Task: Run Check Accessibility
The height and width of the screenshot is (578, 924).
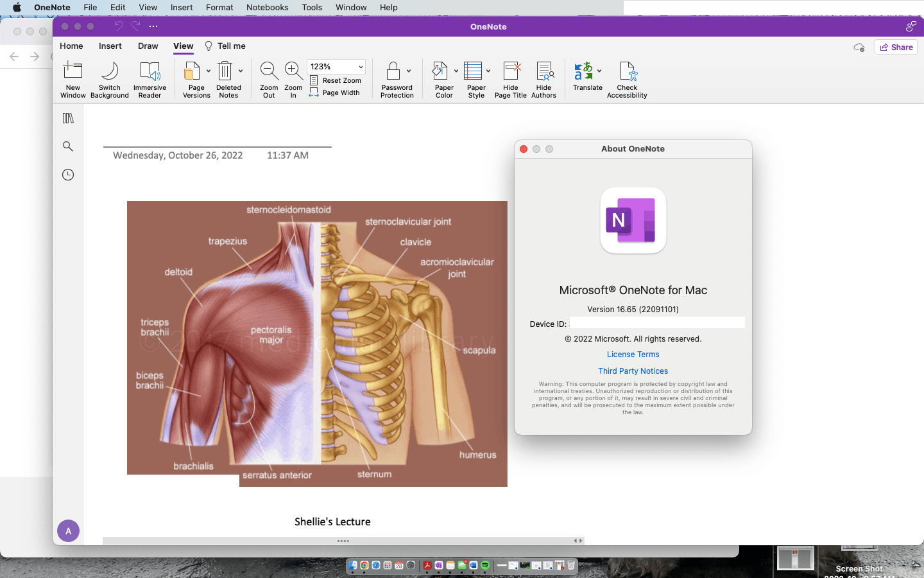Action: point(627,80)
